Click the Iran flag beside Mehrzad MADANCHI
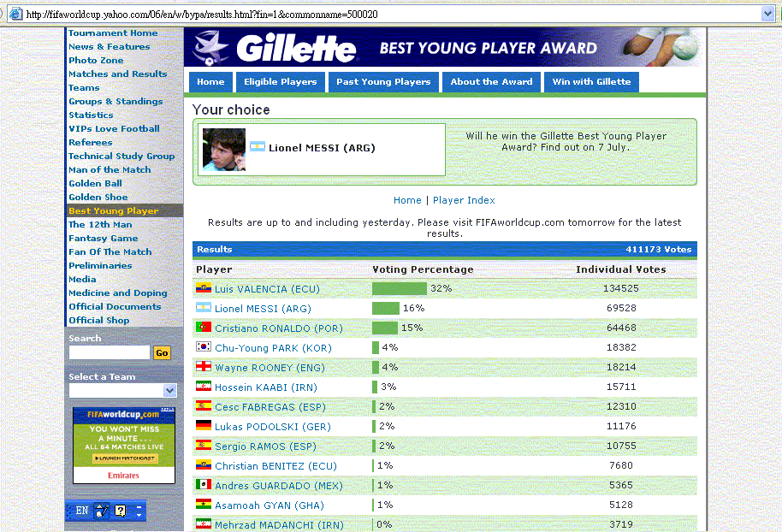782x532 pixels. click(x=204, y=524)
